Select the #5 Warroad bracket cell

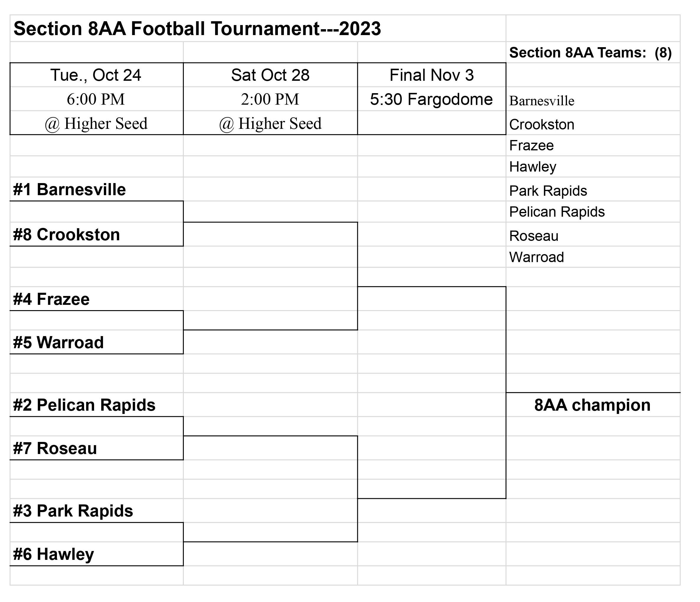point(97,342)
